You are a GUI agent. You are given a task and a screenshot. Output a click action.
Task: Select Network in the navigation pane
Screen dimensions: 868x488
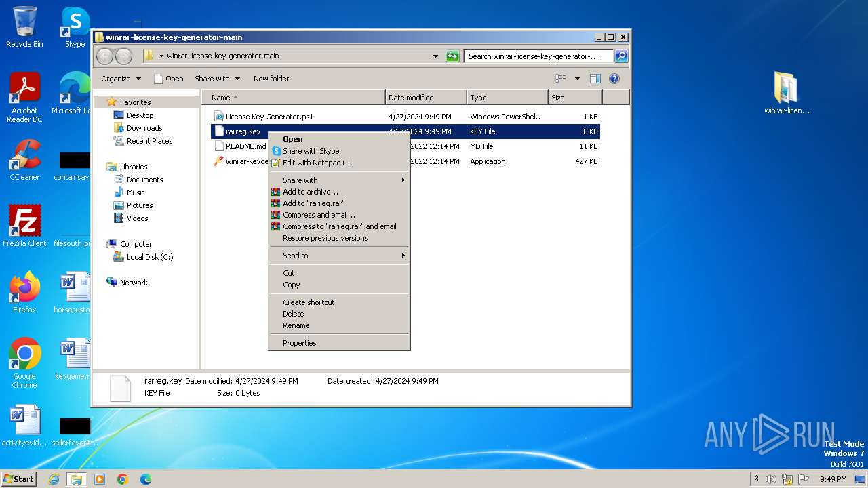[x=127, y=283]
